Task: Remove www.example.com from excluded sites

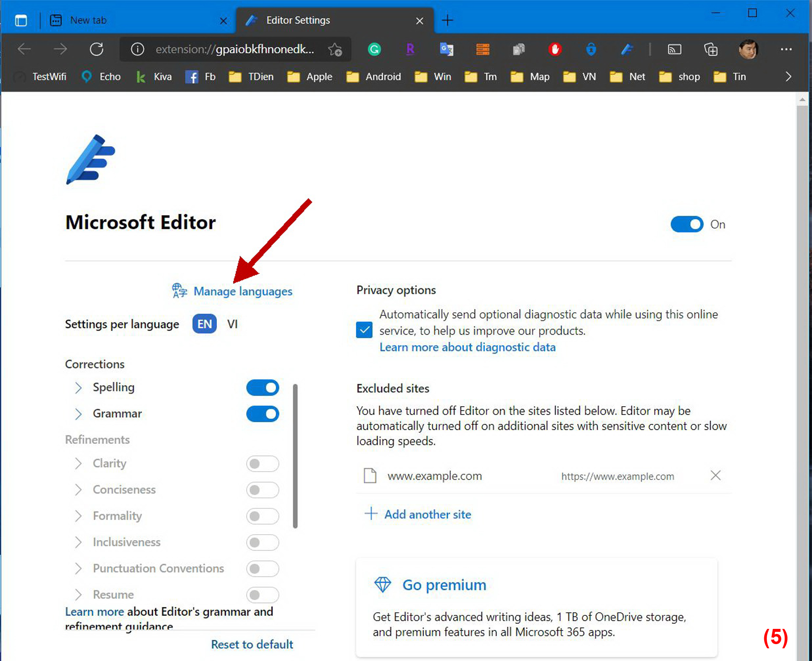Action: 715,475
